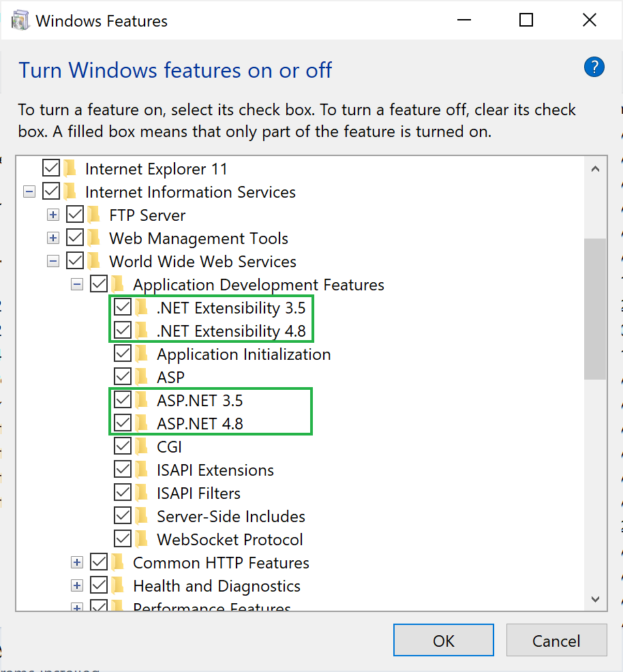Click the folder icon next to CGI
Image resolution: width=623 pixels, height=672 pixels.
click(x=142, y=446)
